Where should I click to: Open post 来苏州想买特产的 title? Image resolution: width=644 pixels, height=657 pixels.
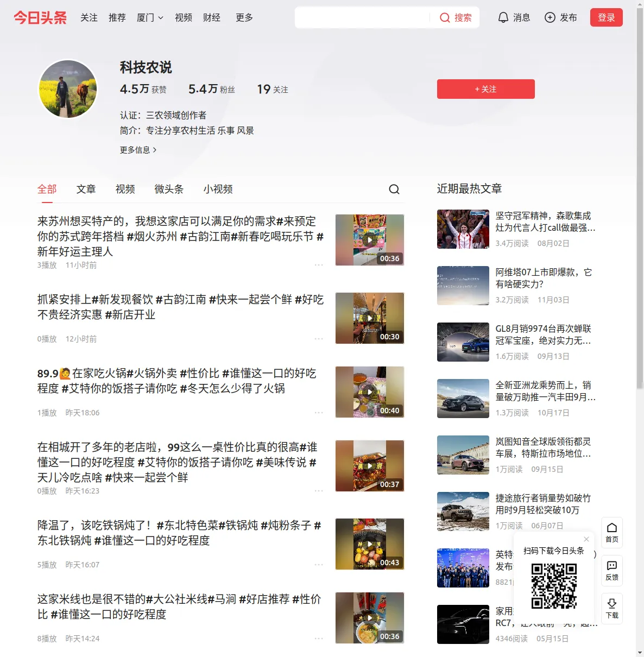(x=181, y=236)
